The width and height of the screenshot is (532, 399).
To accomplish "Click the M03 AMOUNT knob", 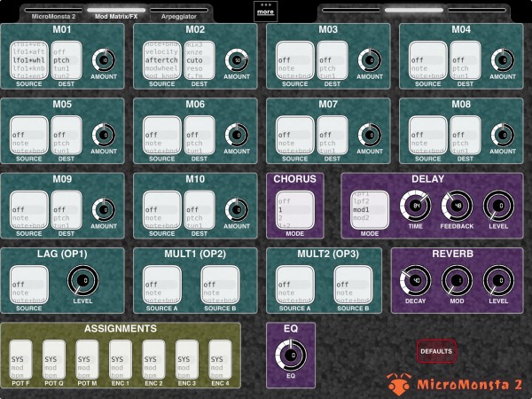I will point(370,60).
